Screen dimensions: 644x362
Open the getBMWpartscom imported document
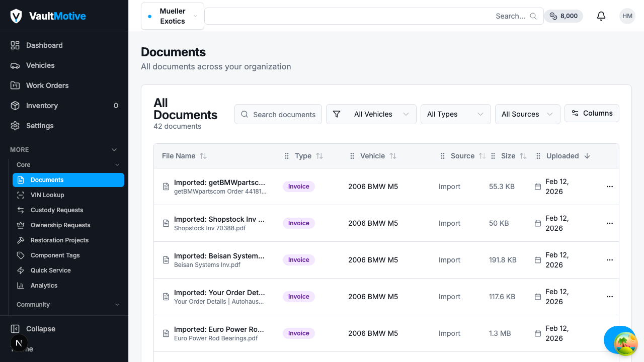coord(219,183)
